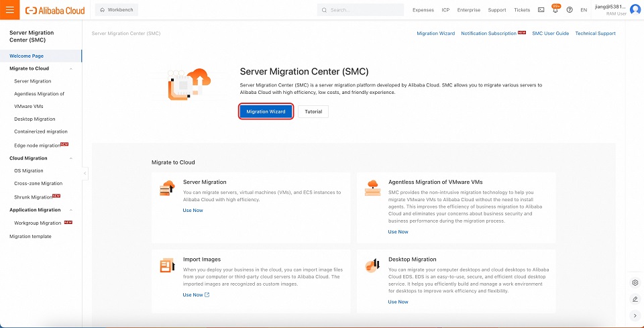The height and width of the screenshot is (328, 644).
Task: Click the Tutorial button
Action: [x=313, y=111]
